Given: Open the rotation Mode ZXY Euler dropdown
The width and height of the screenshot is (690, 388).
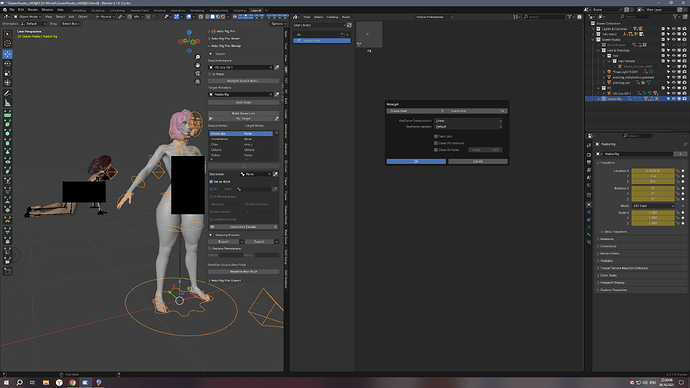Looking at the screenshot, I should pyautogui.click(x=653, y=206).
